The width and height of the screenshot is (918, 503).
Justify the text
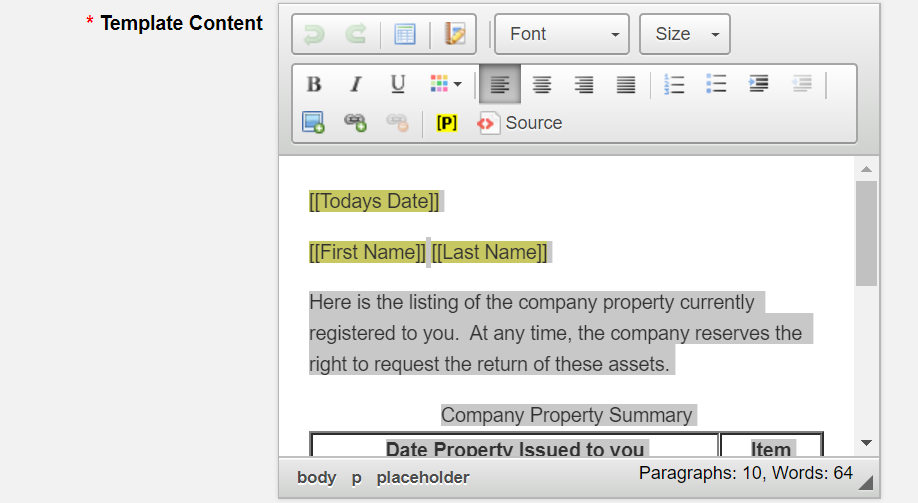626,84
